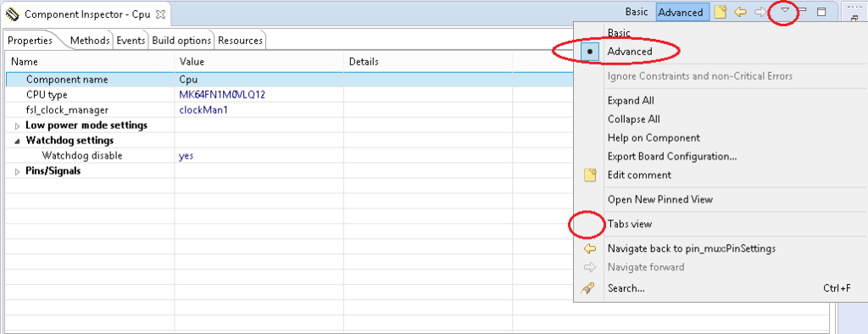Maximize the Component Inspector view
This screenshot has height=334, width=868.
pos(821,12)
